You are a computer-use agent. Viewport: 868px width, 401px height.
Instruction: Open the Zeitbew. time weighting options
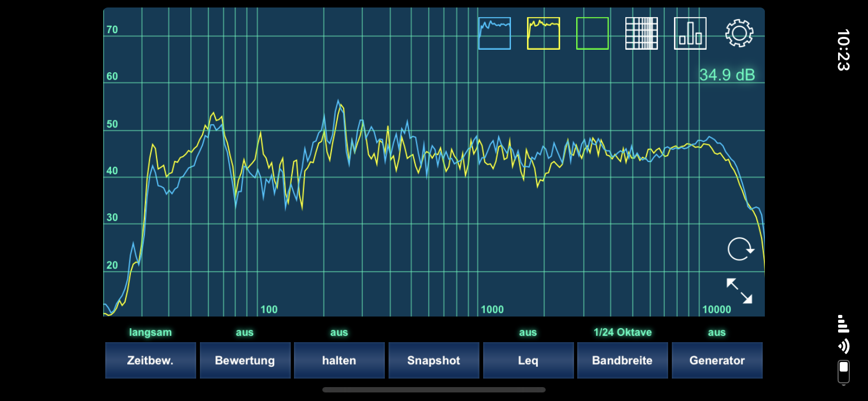click(150, 360)
